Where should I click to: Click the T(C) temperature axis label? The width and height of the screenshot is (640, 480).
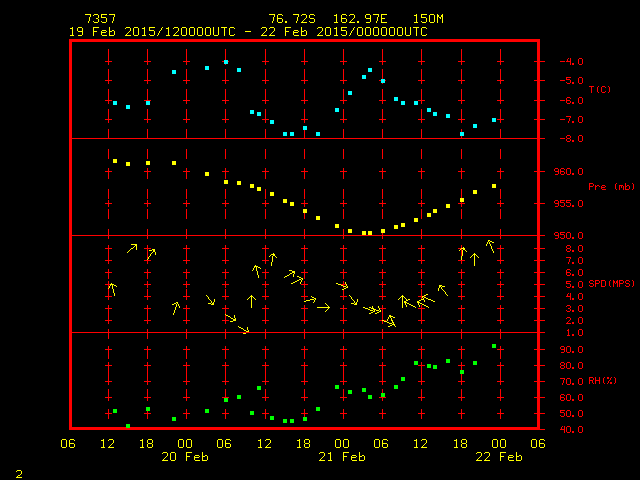click(x=599, y=90)
